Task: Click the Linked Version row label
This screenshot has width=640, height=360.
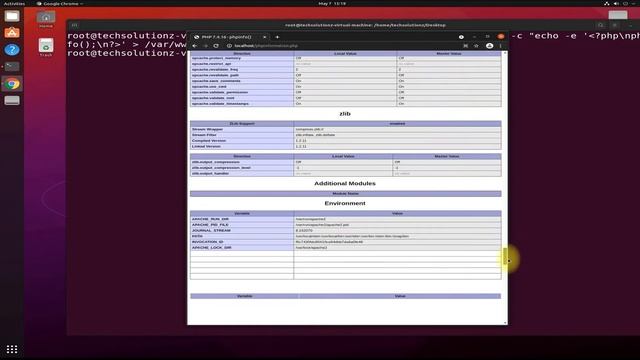Action: [242, 147]
